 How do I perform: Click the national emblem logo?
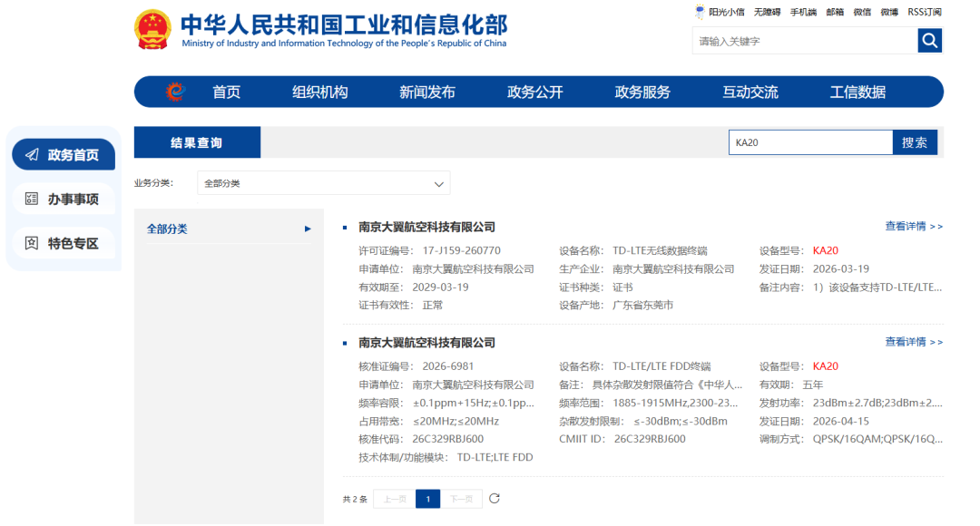click(152, 29)
